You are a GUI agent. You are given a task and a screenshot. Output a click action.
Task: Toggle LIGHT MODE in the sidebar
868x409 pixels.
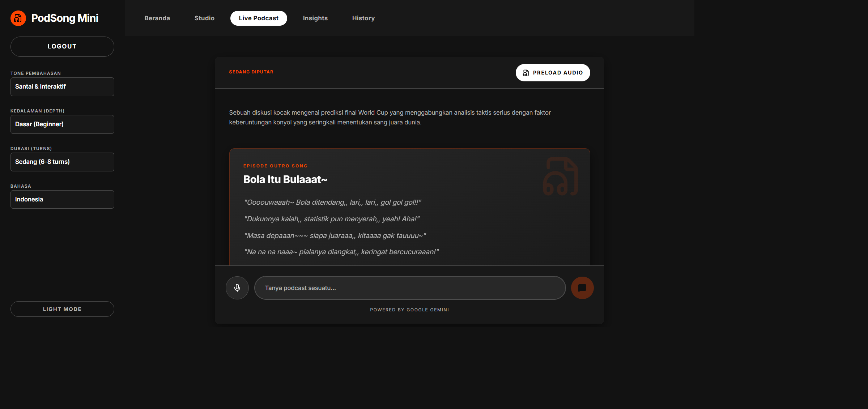[x=62, y=309]
